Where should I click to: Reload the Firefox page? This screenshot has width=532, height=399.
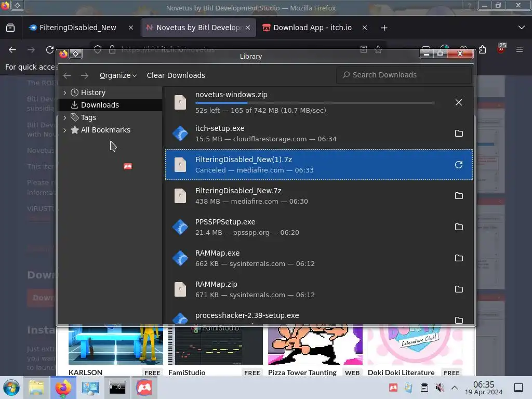50,50
